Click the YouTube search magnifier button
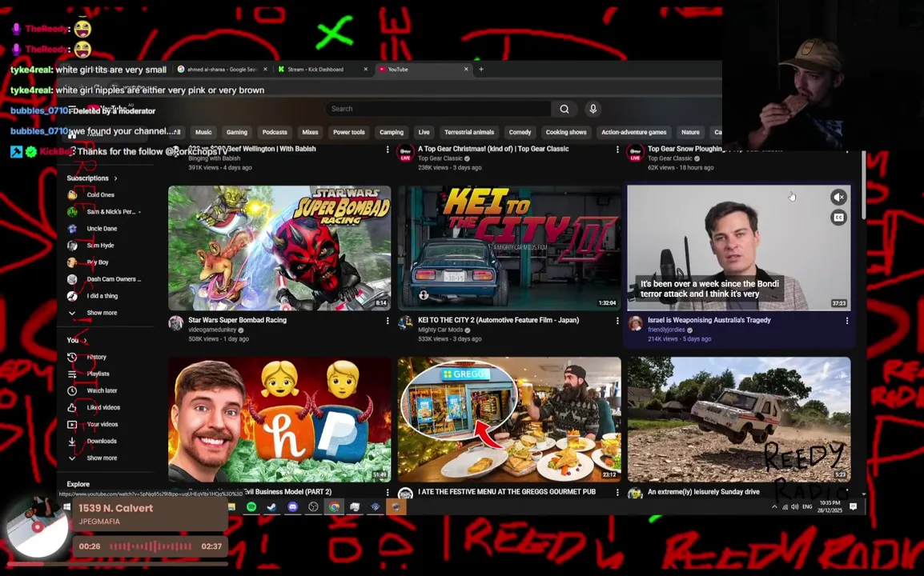This screenshot has width=924, height=576. click(564, 109)
